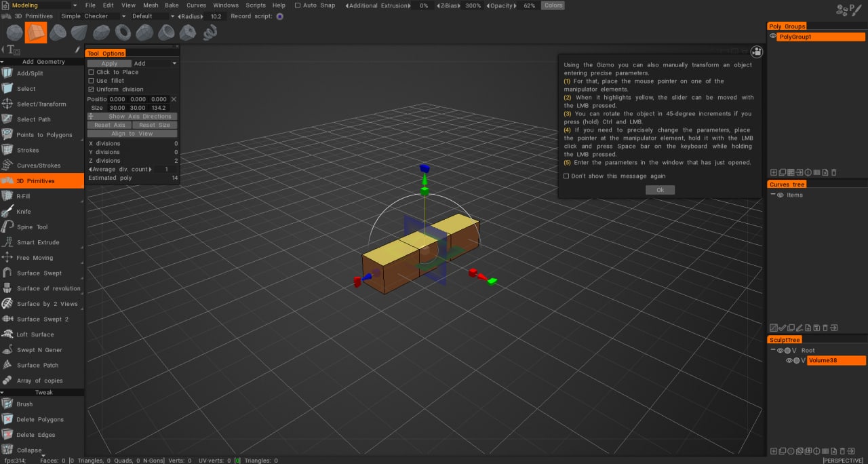
Task: Switch to the Tool Options tab
Action: click(106, 54)
